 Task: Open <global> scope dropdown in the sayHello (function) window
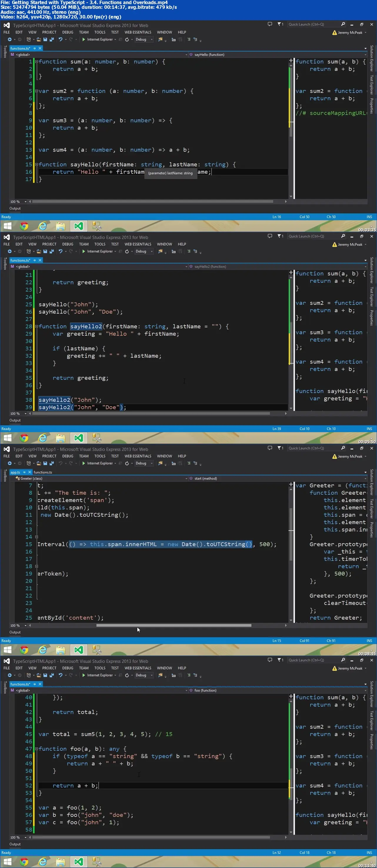pyautogui.click(x=99, y=55)
